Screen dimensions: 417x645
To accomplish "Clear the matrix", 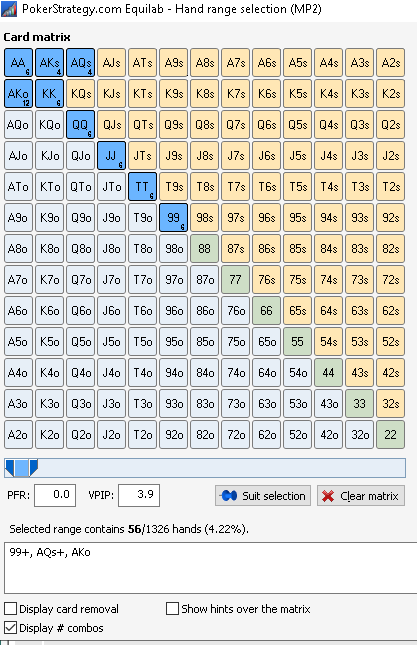I will 361,496.
